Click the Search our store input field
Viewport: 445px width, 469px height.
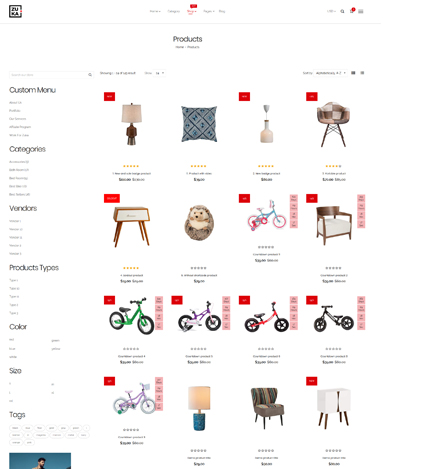click(x=48, y=75)
